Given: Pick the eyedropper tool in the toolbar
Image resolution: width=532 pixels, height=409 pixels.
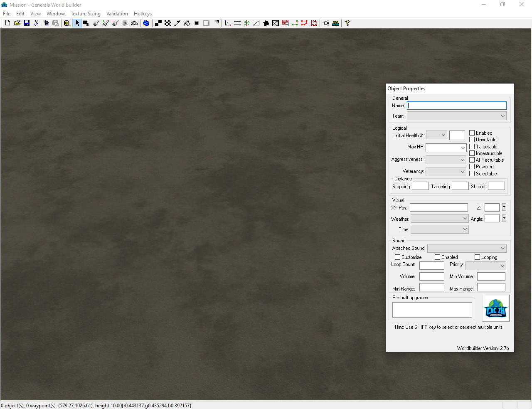Looking at the screenshot, I should pyautogui.click(x=177, y=23).
